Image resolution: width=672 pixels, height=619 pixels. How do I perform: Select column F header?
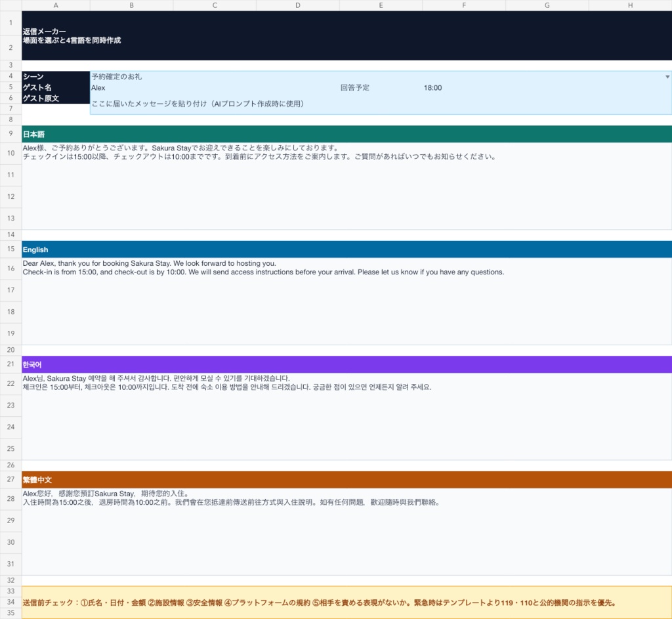point(464,5)
